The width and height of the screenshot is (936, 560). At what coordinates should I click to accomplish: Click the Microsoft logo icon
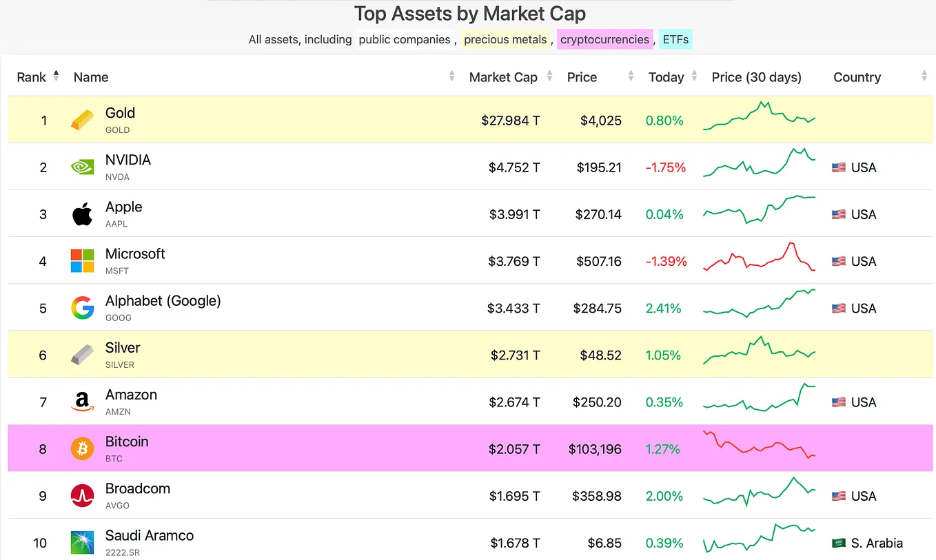82,261
